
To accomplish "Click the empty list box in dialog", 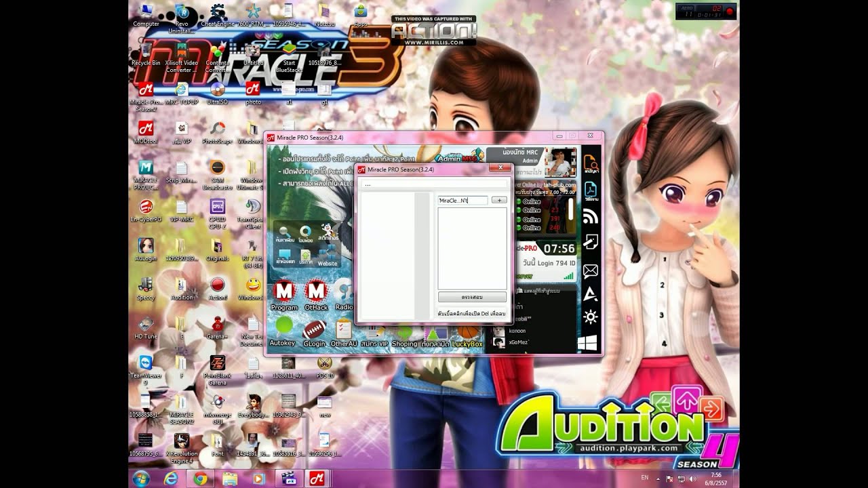I will [x=472, y=249].
